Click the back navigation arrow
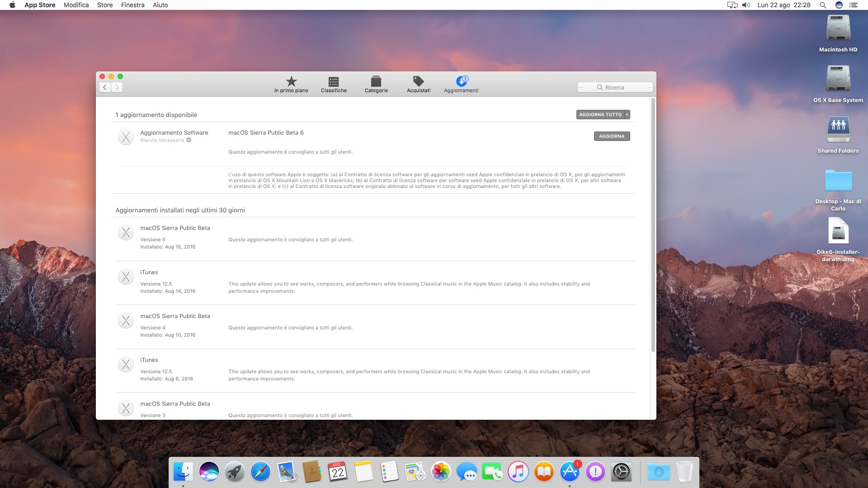The height and width of the screenshot is (488, 868). (105, 87)
